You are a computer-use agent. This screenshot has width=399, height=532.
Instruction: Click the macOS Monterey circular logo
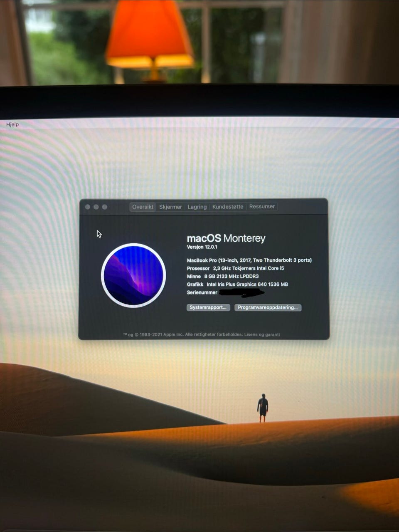133,275
